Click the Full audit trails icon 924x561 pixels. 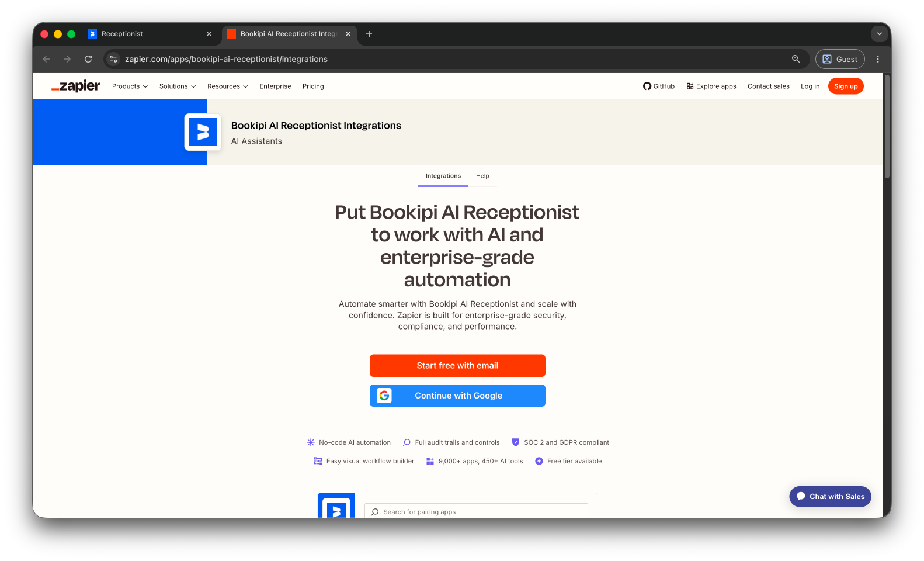coord(407,442)
